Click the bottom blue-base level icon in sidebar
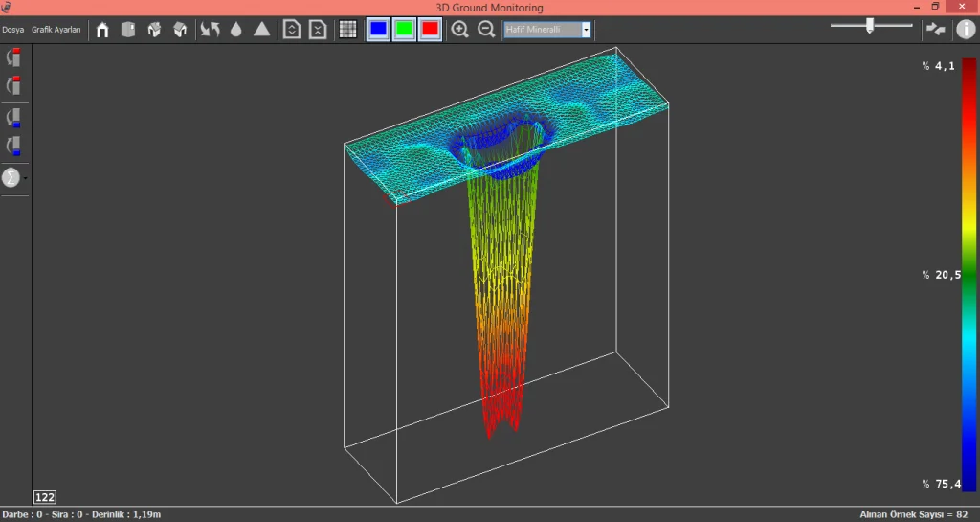Screen dimensions: 980x522 [13, 147]
